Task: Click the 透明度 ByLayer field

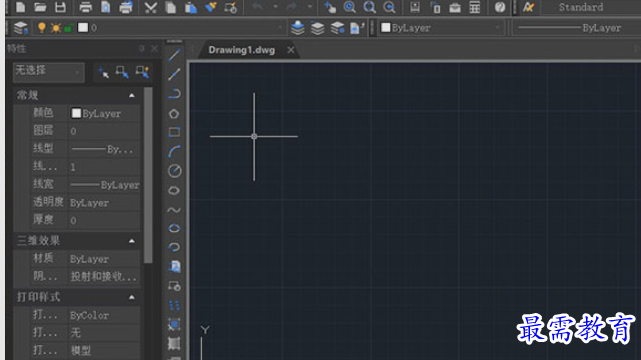Action: pos(104,203)
